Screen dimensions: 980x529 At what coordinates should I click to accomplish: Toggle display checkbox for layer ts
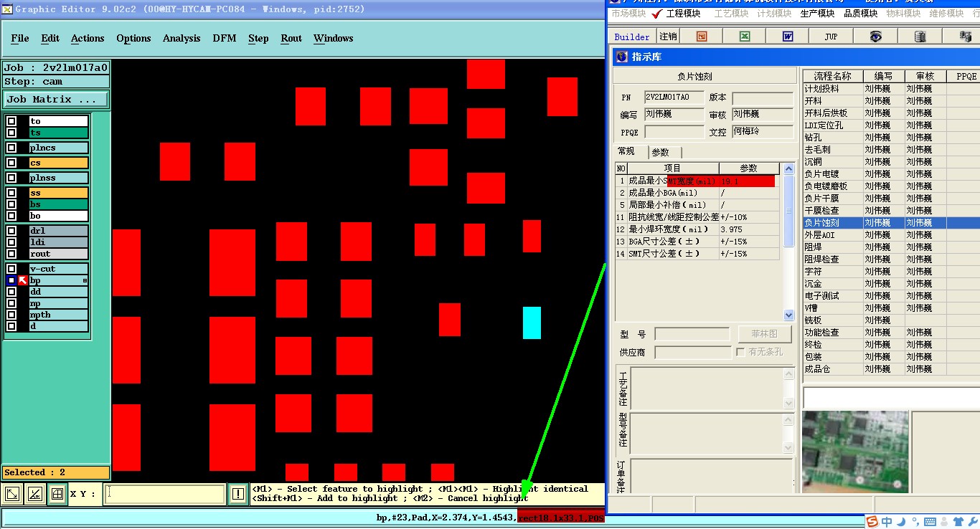11,133
